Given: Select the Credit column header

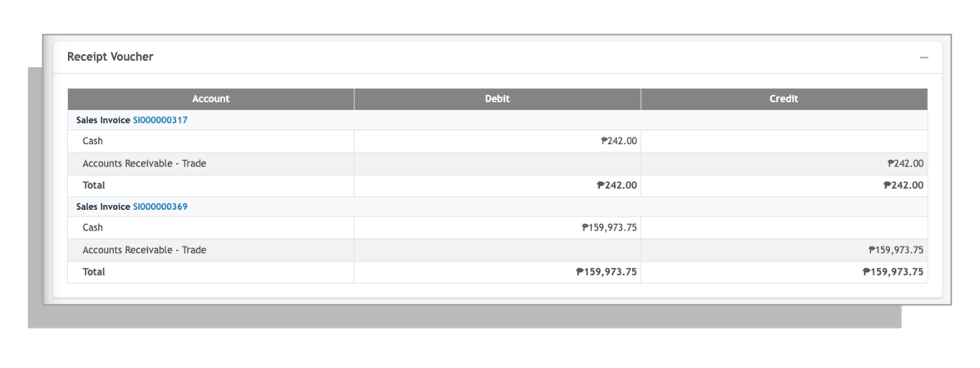Looking at the screenshot, I should 784,99.
